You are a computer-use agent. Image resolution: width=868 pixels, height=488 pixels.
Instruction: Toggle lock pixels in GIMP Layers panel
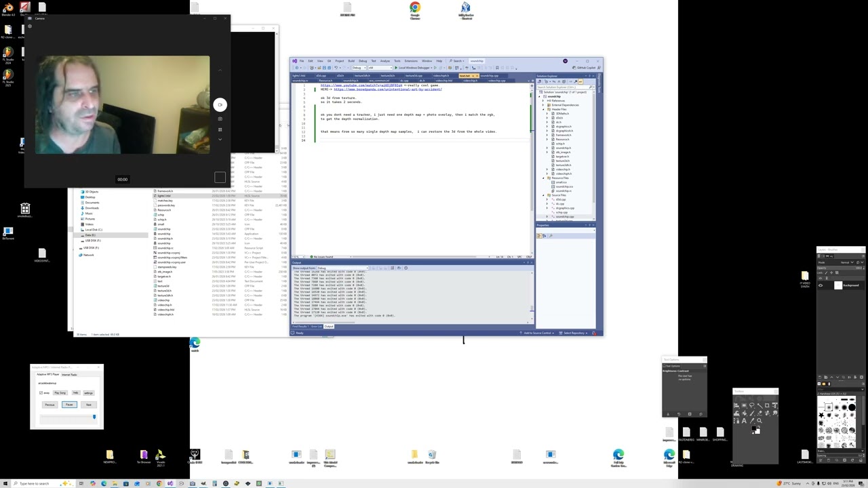826,272
